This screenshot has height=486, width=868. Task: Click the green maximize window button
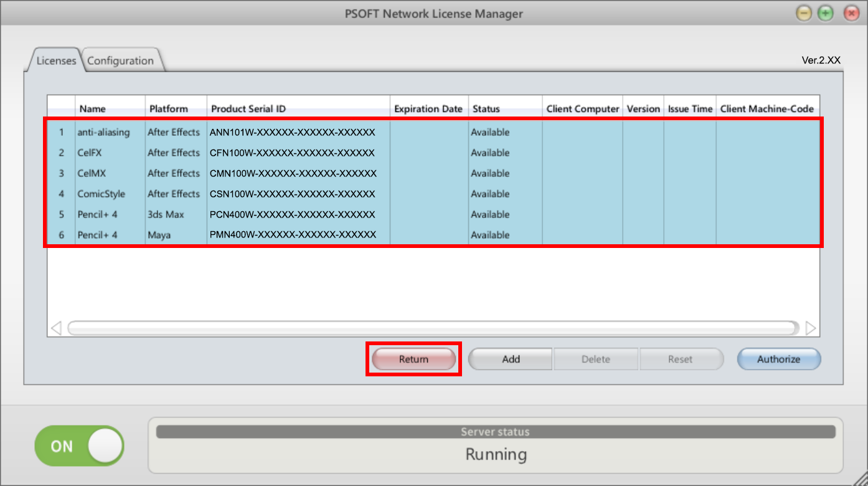coord(826,14)
